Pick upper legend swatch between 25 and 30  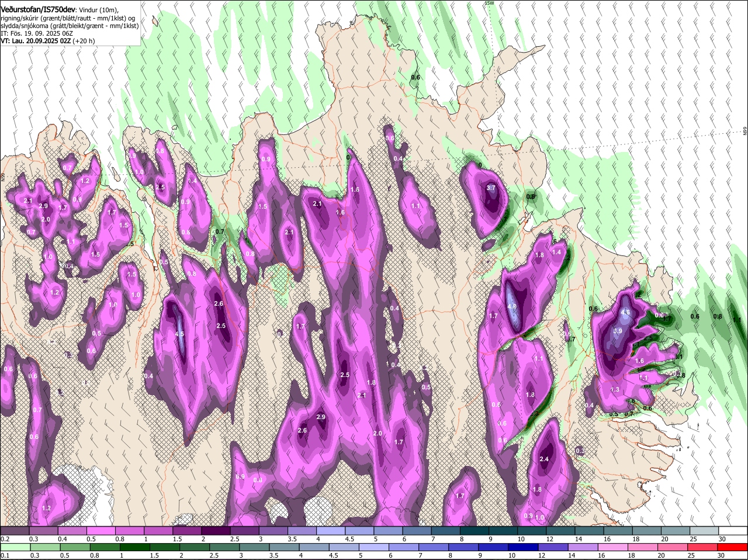703,531
